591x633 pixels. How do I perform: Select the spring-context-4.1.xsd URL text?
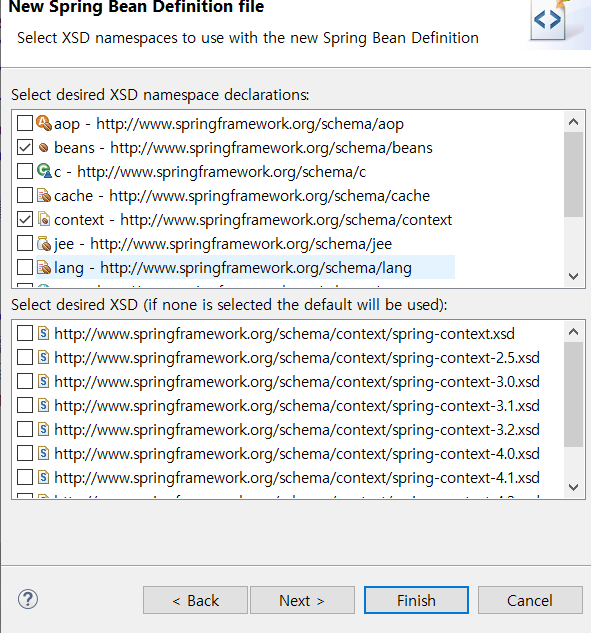[297, 478]
